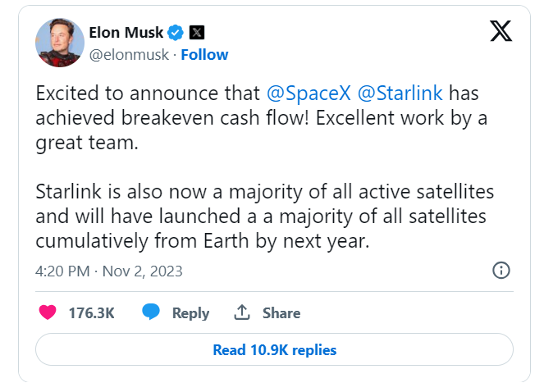Click the tweet text about breakeven cash flow
Image resolution: width=544 pixels, height=392 pixels.
tap(262, 118)
